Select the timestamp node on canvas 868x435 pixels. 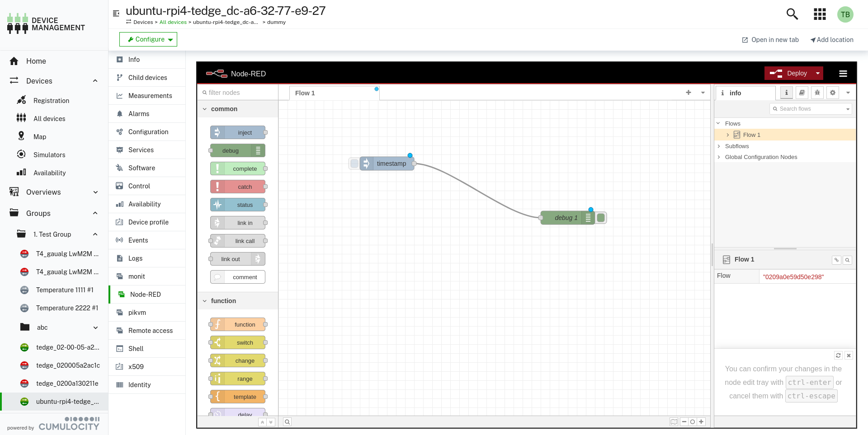click(x=387, y=164)
